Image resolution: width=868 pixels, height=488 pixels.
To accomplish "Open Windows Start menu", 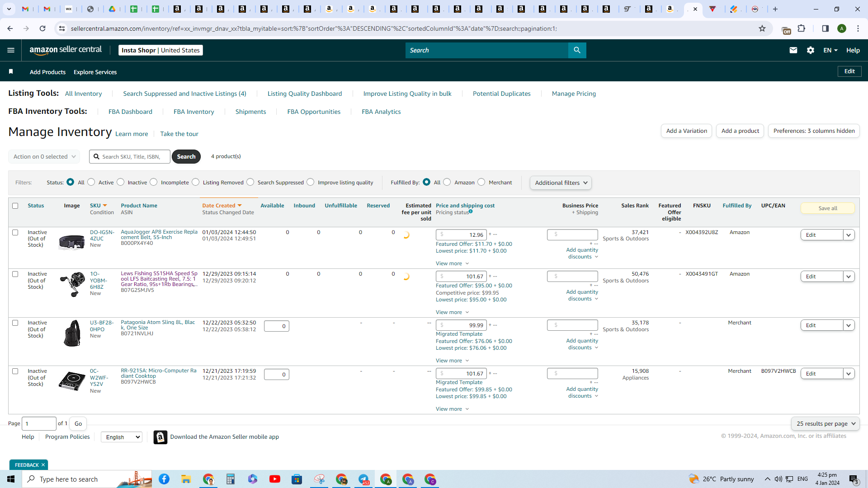I will (11, 479).
